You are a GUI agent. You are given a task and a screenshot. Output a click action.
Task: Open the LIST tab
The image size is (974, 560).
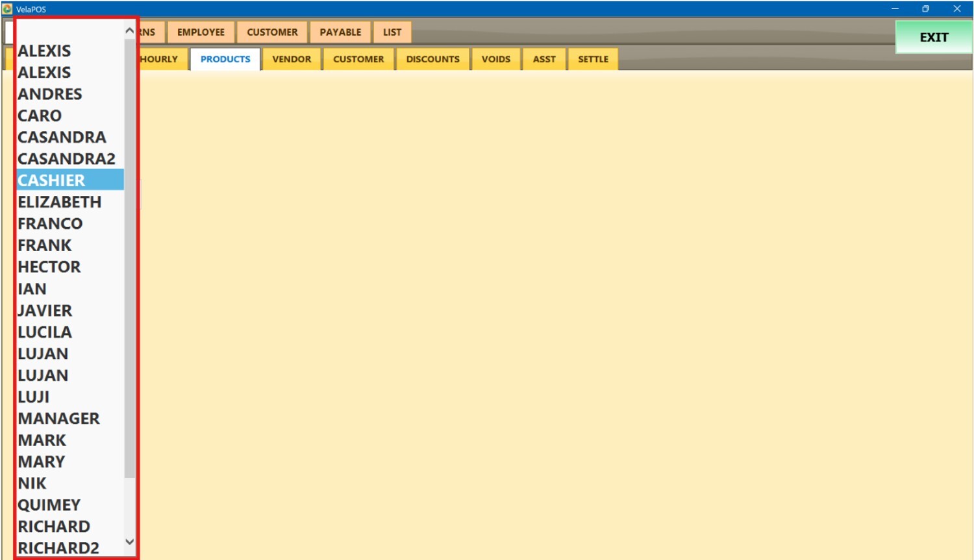pos(392,32)
